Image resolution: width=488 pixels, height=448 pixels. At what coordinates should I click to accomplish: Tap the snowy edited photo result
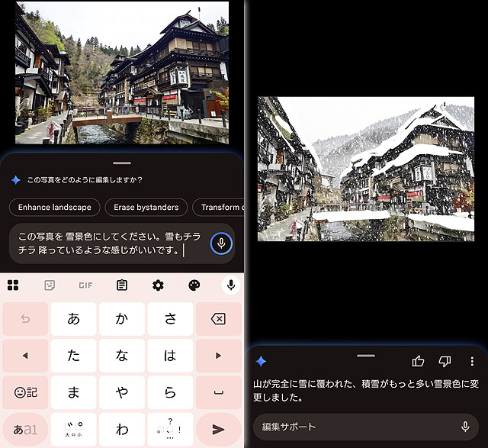pos(365,169)
